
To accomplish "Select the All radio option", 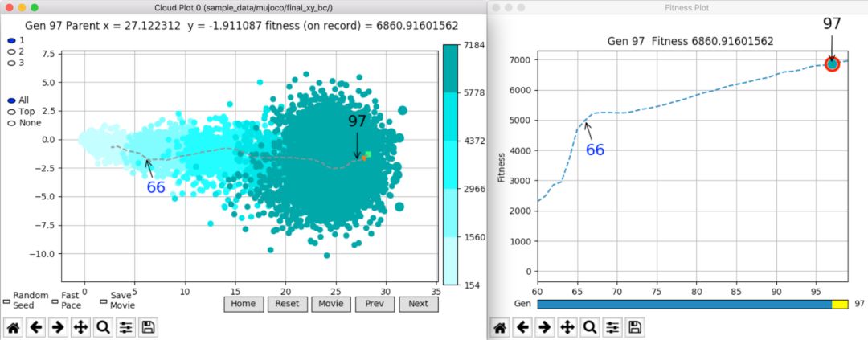I will point(11,100).
